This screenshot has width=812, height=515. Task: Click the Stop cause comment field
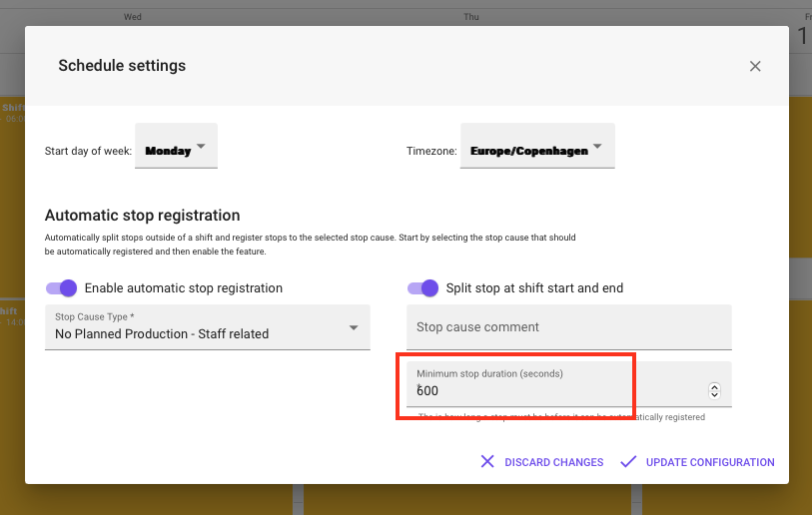[x=568, y=327]
